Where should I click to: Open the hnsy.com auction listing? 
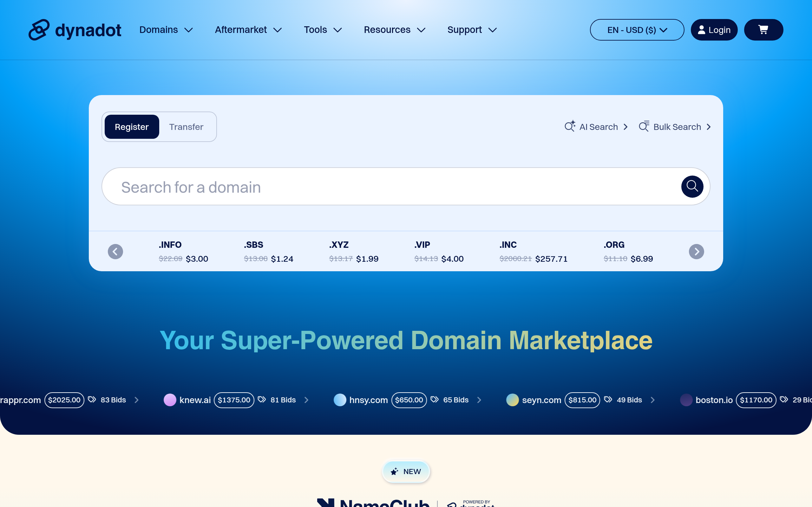click(x=369, y=400)
